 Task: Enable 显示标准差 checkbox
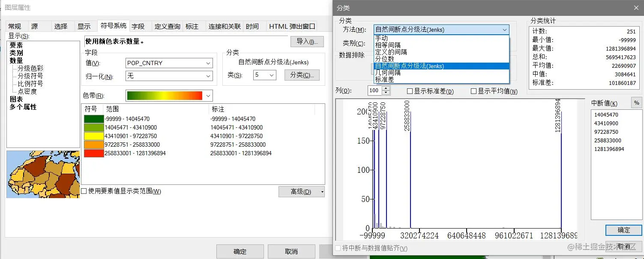[410, 91]
